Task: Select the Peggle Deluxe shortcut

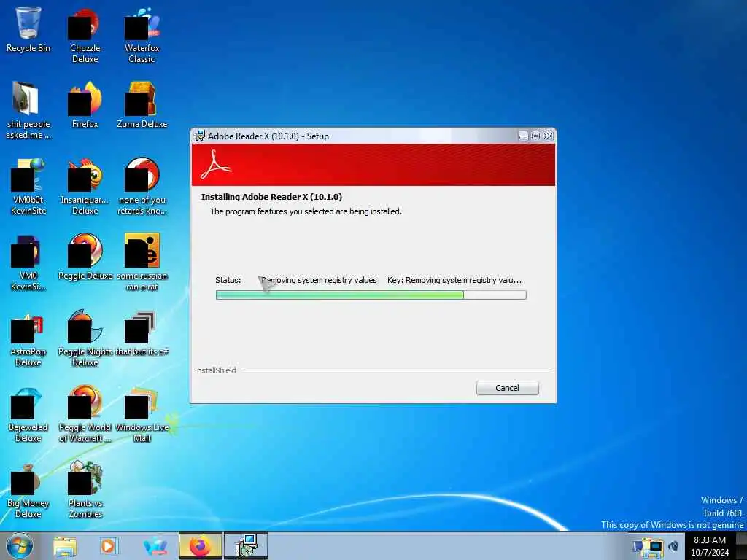Action: [x=85, y=257]
